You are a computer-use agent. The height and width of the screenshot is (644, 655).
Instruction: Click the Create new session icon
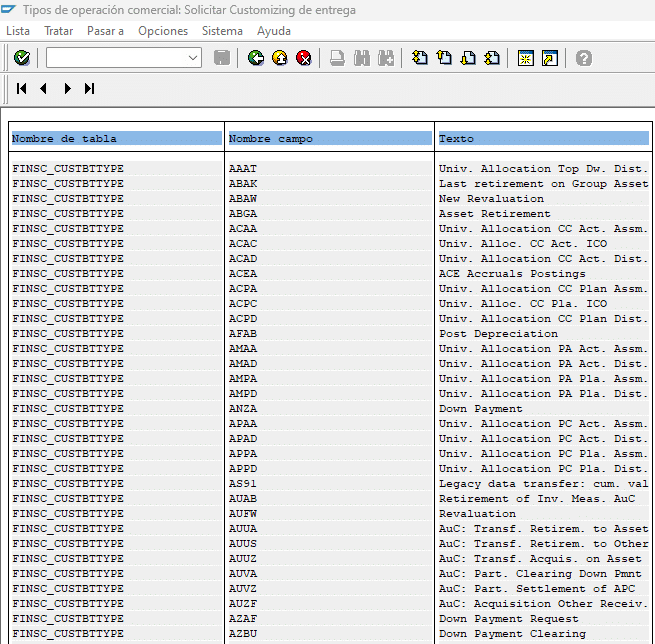pyautogui.click(x=525, y=59)
